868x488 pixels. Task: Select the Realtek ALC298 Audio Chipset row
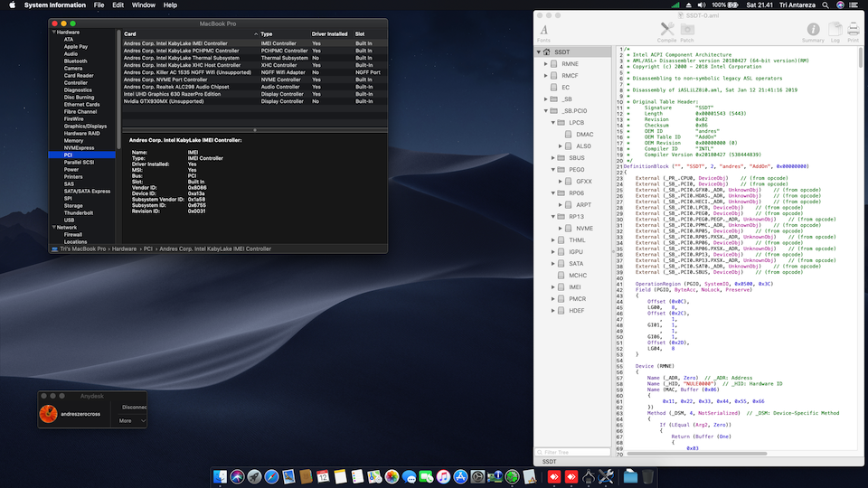tap(254, 87)
